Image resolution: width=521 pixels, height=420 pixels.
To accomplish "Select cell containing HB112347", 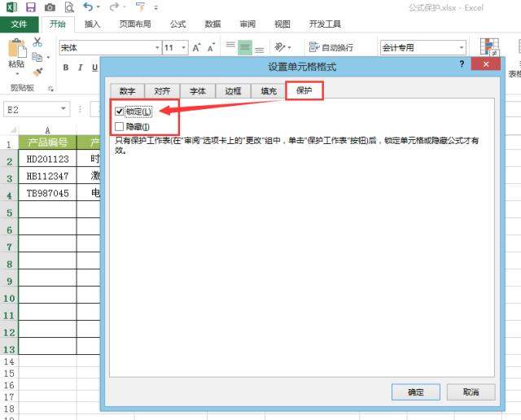I will coord(47,176).
